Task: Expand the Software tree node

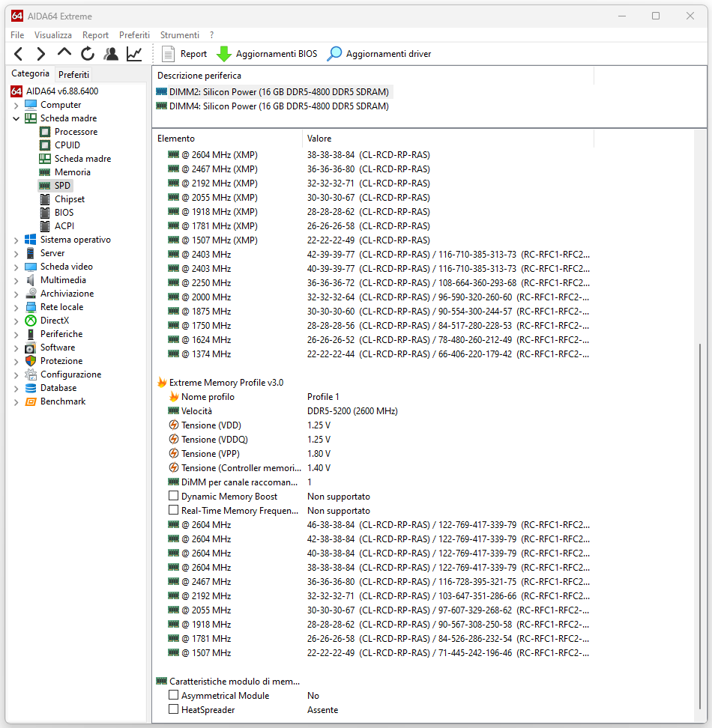Action: point(16,348)
